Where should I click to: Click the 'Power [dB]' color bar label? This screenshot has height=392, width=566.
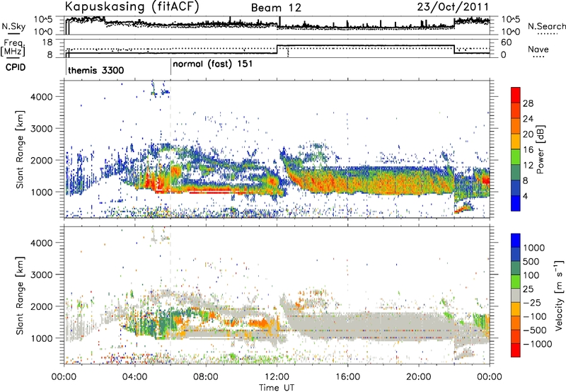pyautogui.click(x=540, y=149)
